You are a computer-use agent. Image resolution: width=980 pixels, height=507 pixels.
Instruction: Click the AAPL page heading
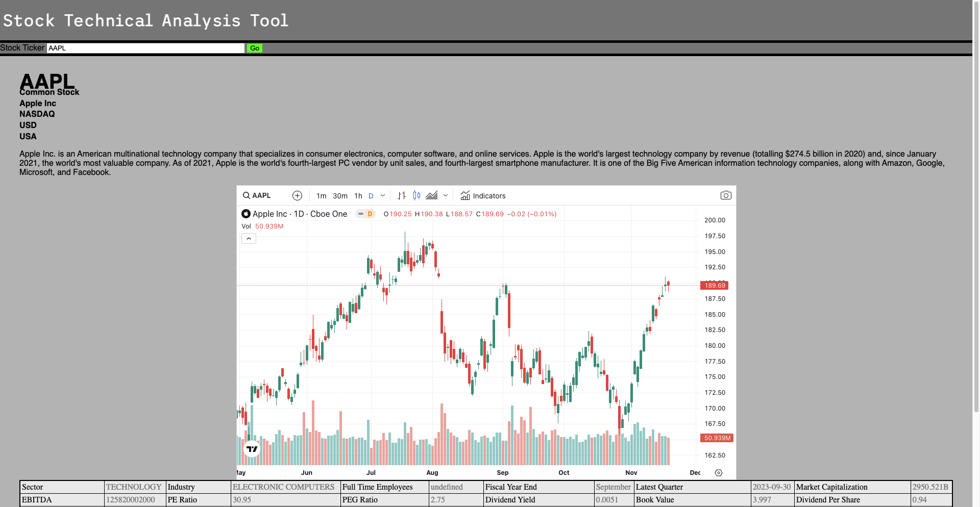(47, 81)
